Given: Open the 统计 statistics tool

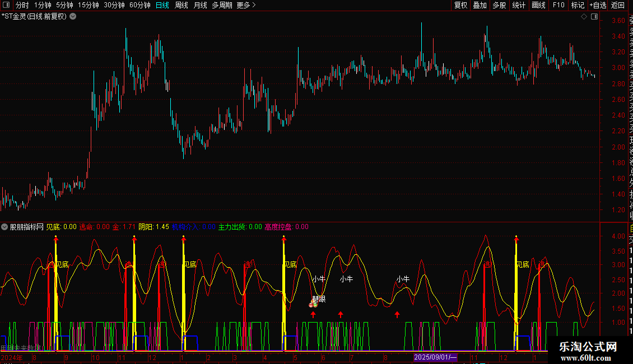Looking at the screenshot, I should [x=519, y=5].
